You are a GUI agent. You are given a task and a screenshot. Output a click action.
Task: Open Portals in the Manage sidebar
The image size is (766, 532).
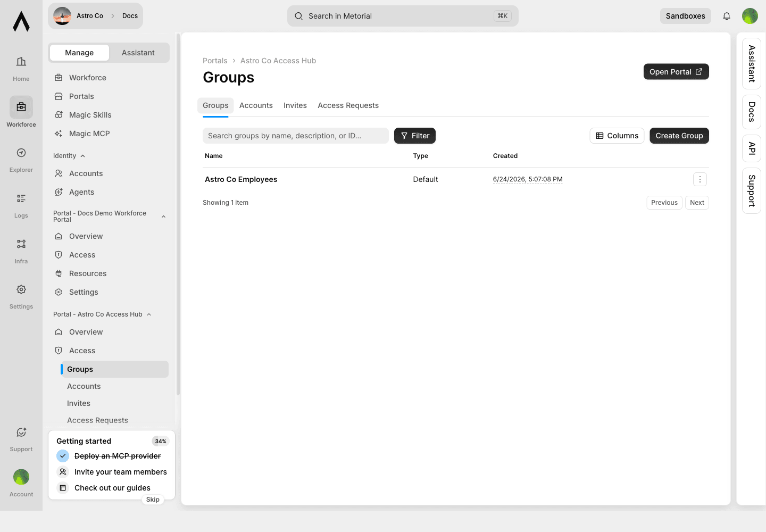tap(109, 96)
